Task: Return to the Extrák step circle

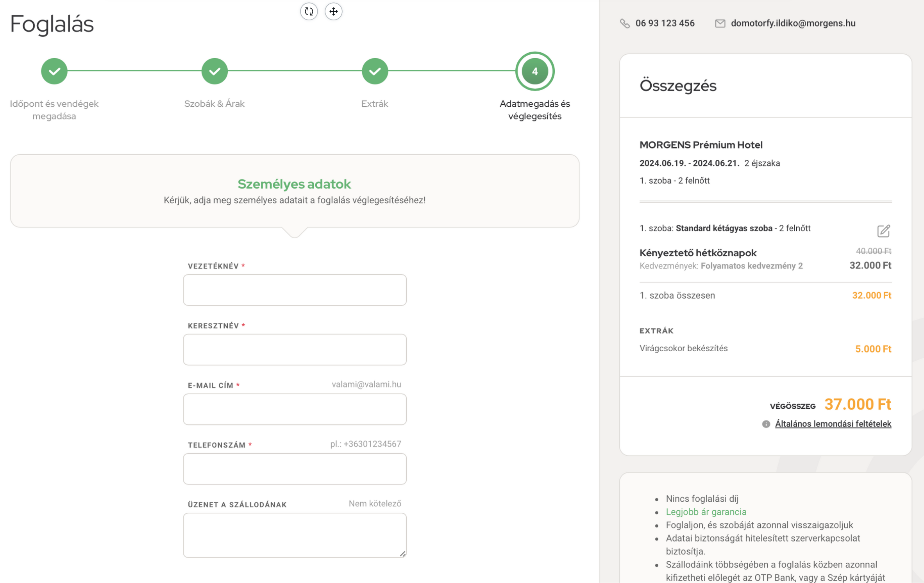Action: pos(375,71)
